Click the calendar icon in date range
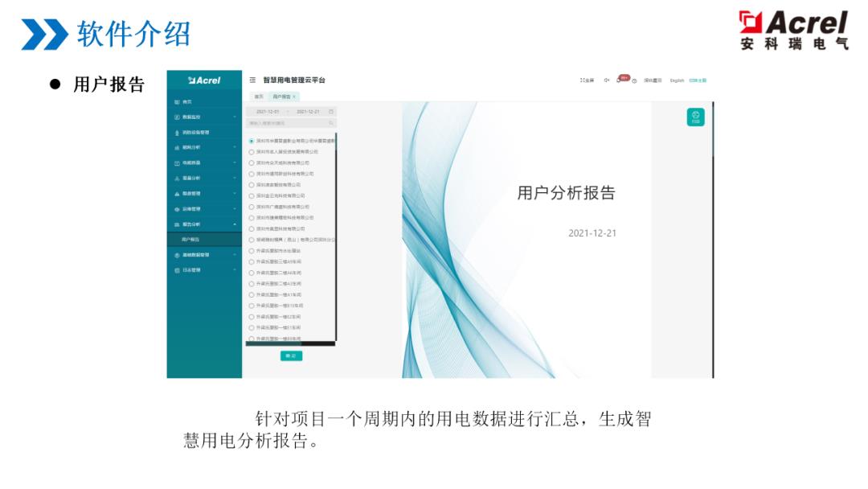This screenshot has width=868, height=489. coord(330,111)
